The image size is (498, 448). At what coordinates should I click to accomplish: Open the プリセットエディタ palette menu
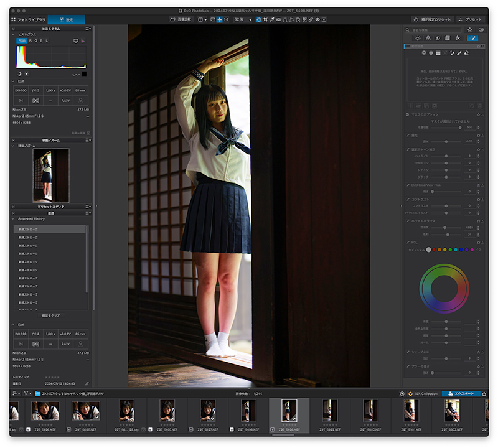click(88, 207)
